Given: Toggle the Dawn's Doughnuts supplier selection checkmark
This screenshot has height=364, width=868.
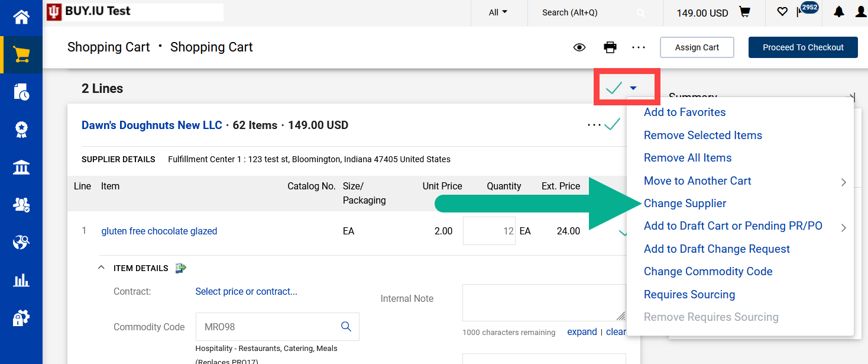Looking at the screenshot, I should [612, 124].
